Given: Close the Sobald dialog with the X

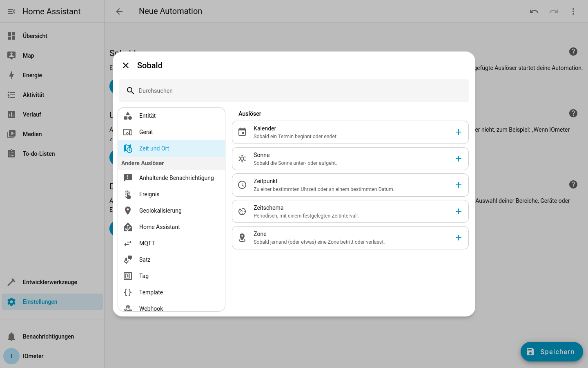Looking at the screenshot, I should click(x=126, y=65).
